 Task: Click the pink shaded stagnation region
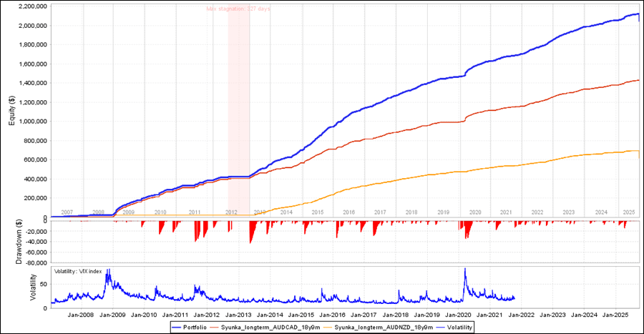coord(238,107)
